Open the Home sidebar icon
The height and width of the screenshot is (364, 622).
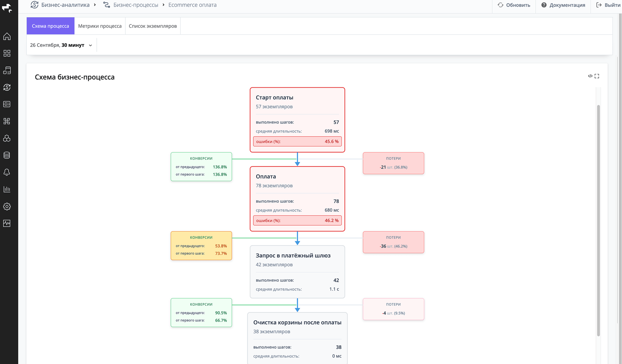7,36
